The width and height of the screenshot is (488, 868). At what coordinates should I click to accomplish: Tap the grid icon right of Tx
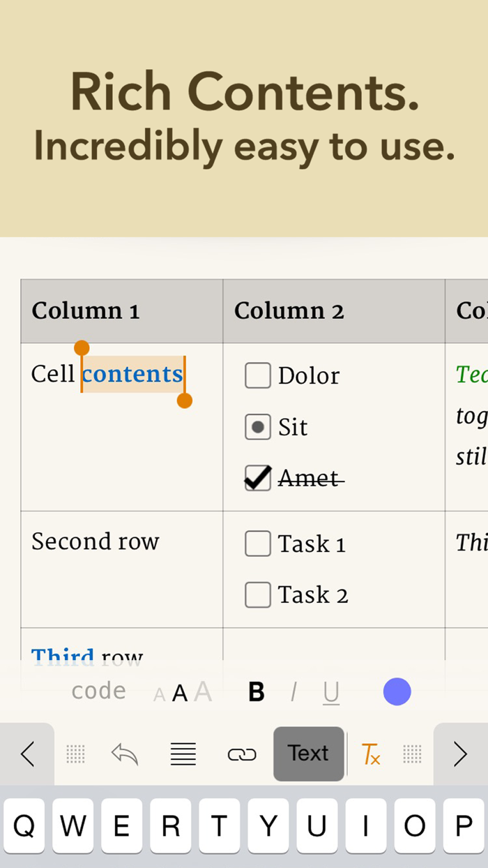[x=412, y=754]
